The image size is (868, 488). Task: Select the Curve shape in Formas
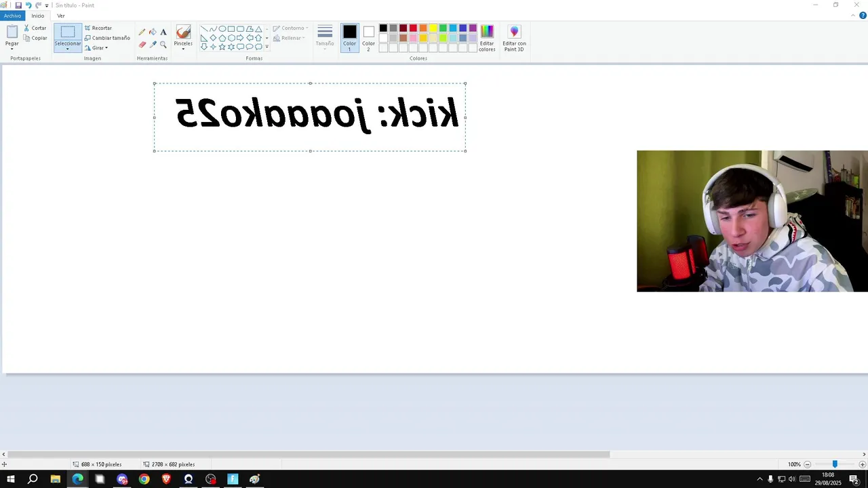213,29
